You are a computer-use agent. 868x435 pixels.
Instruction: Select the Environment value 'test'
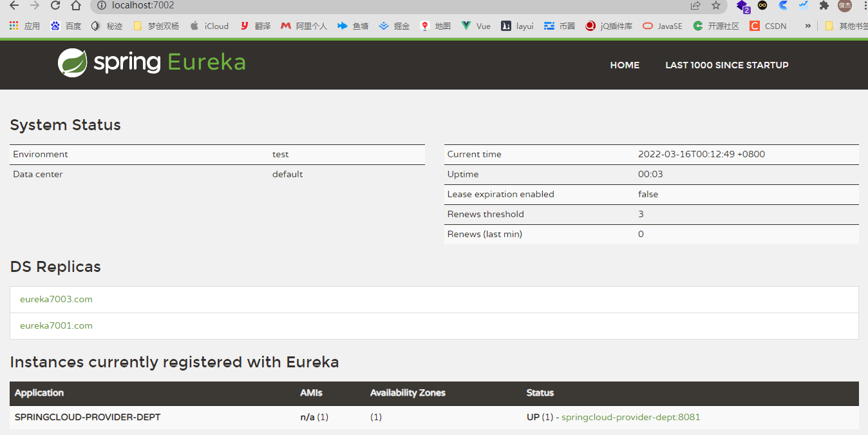coord(280,154)
